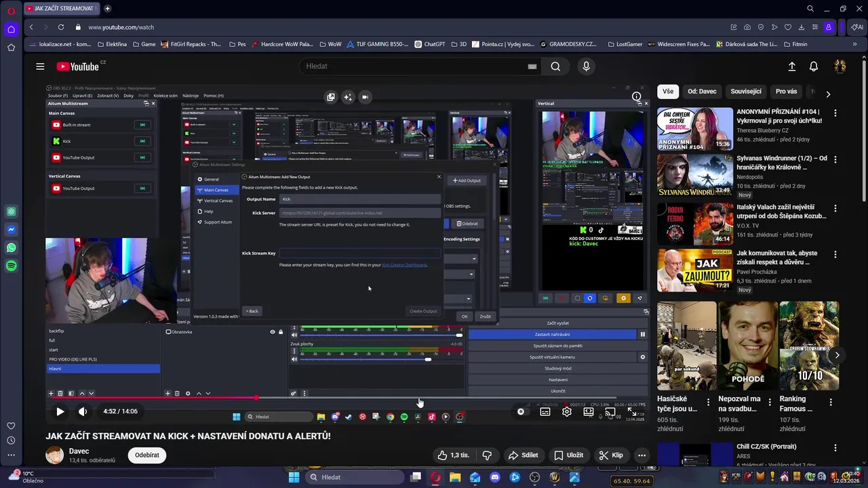Open Spotify in the Opera sidebar

point(12,266)
